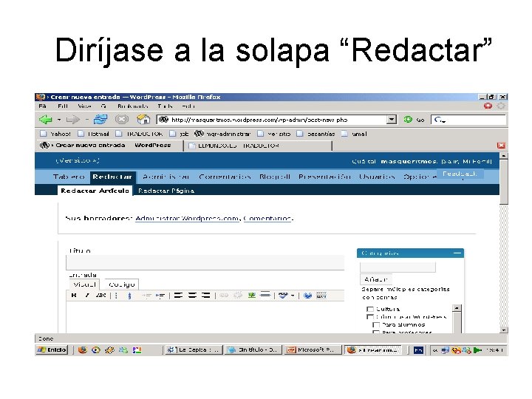The image size is (532, 399).
Task: Align text left in the editor
Action: click(x=178, y=296)
